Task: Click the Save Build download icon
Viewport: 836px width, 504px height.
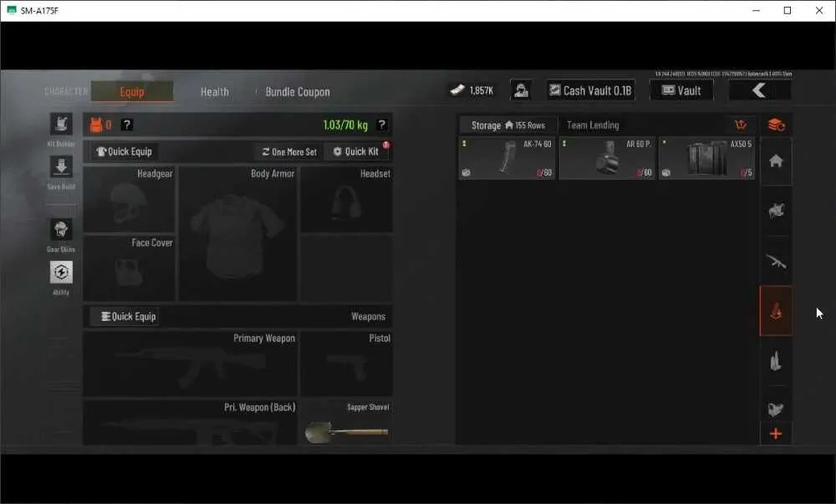Action: coord(61,166)
